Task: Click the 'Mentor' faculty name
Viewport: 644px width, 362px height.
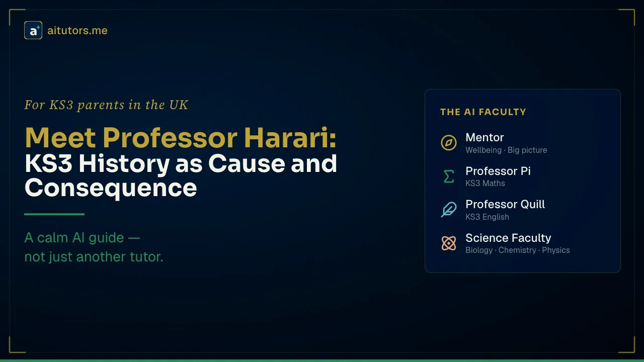Action: click(x=485, y=137)
